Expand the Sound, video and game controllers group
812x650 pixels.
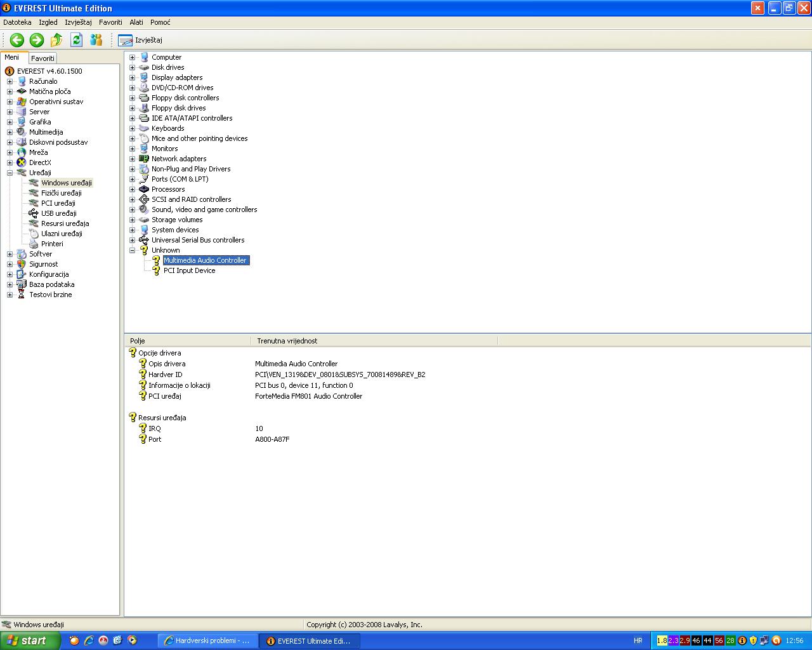click(133, 209)
